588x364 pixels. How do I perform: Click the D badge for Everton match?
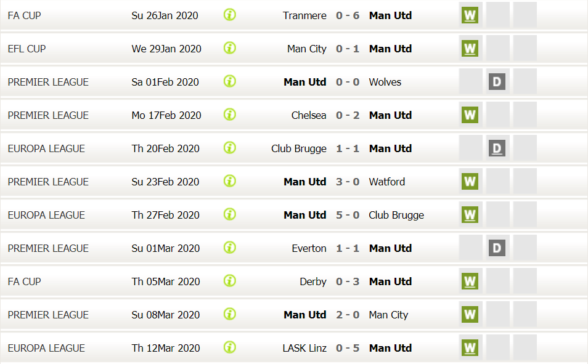click(x=497, y=248)
